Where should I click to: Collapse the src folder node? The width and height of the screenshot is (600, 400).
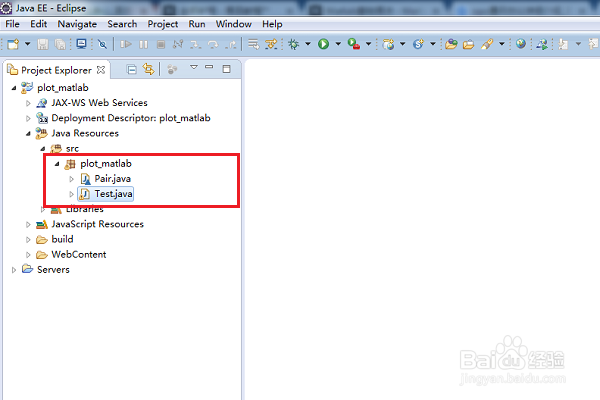42,149
